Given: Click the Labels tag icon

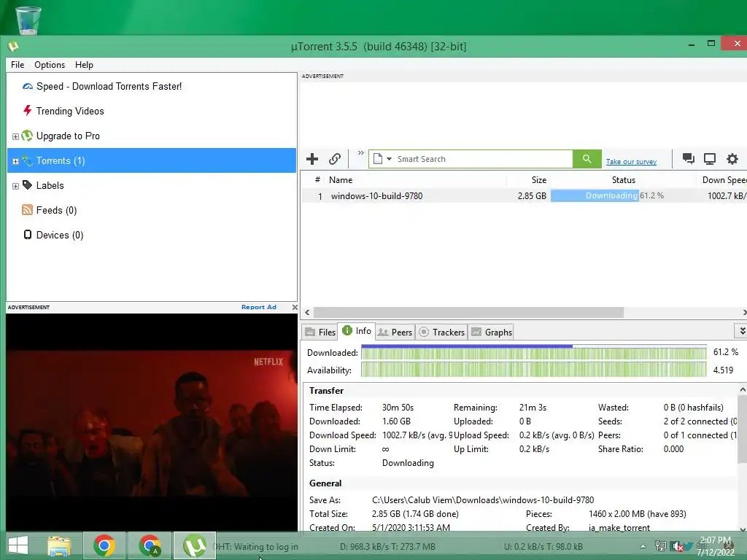Looking at the screenshot, I should 27,184.
